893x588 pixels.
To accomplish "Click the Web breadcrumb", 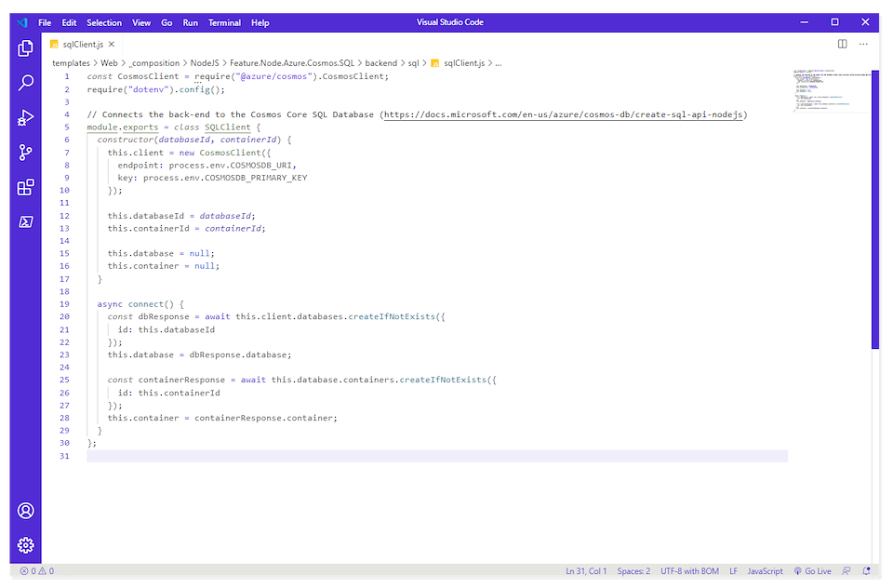I will click(x=109, y=63).
